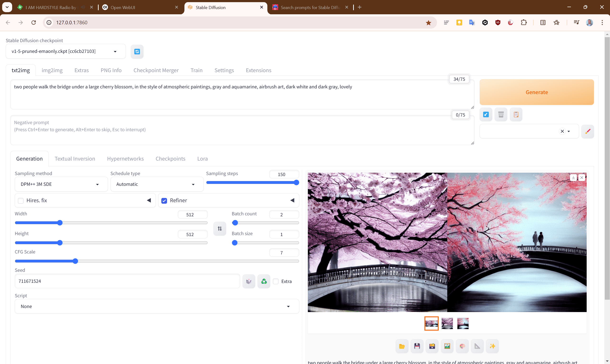Screen dimensions: 610x364
Task: Enable the Hires. fix checkbox
Action: click(x=21, y=201)
